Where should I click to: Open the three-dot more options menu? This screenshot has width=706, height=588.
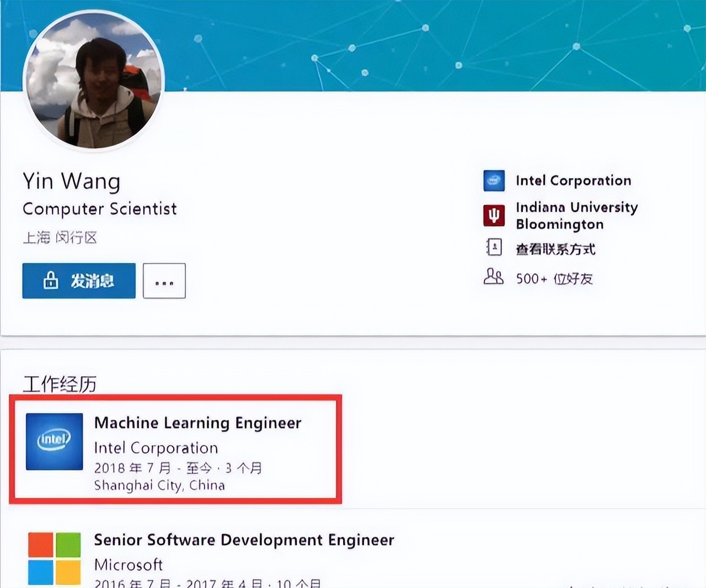tap(164, 281)
